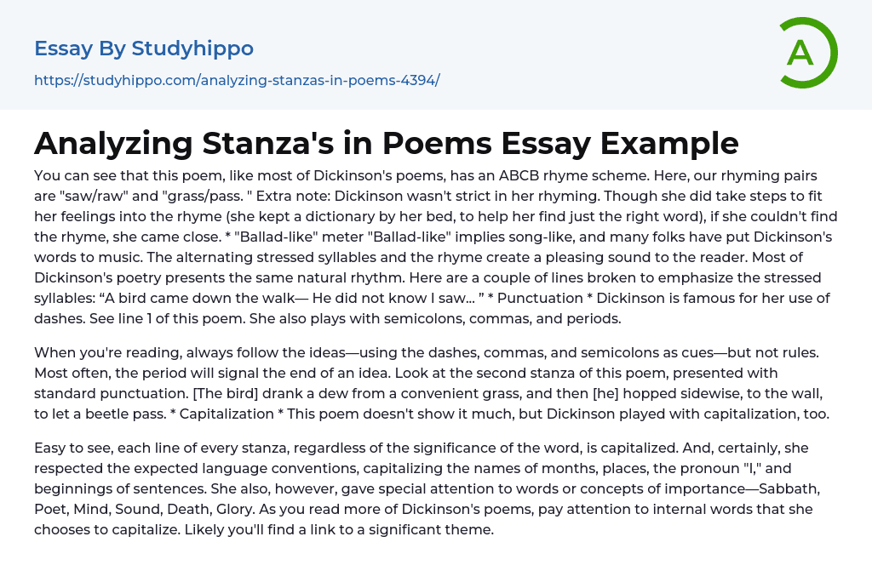Click the first paragraph starting 'You can see'
Viewport: 872px width, 588px height.
coord(435,247)
